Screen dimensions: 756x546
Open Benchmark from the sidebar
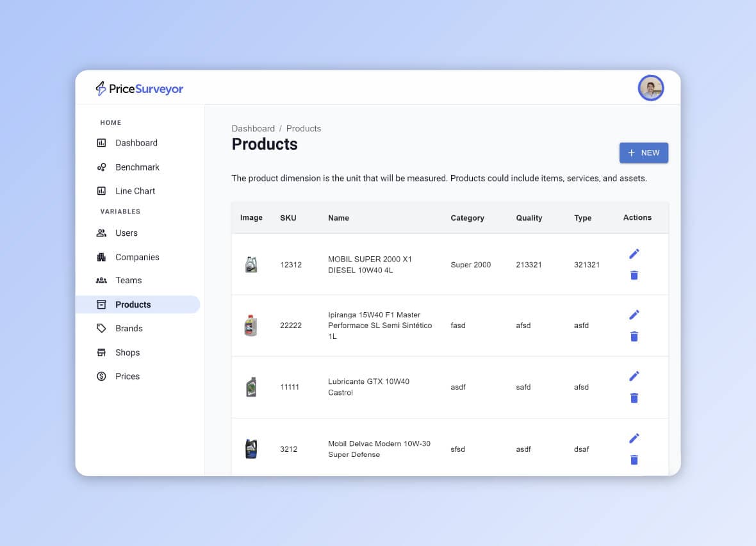pos(137,167)
